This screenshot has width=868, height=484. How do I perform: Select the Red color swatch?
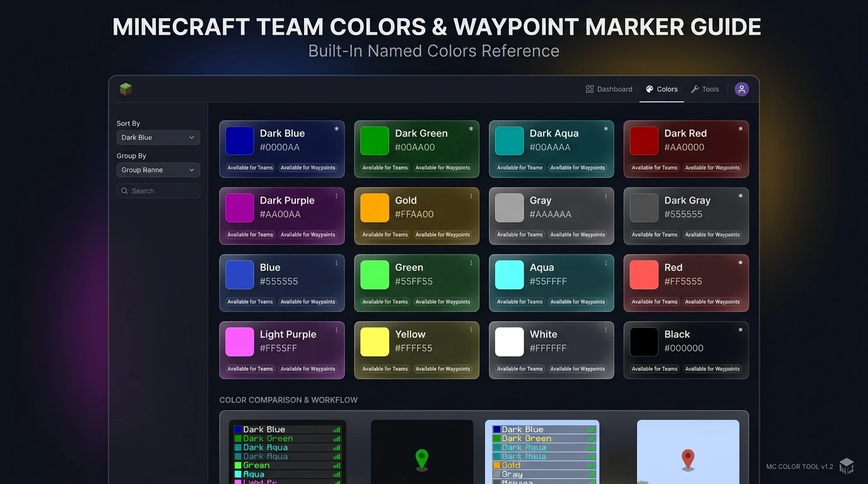coord(644,275)
